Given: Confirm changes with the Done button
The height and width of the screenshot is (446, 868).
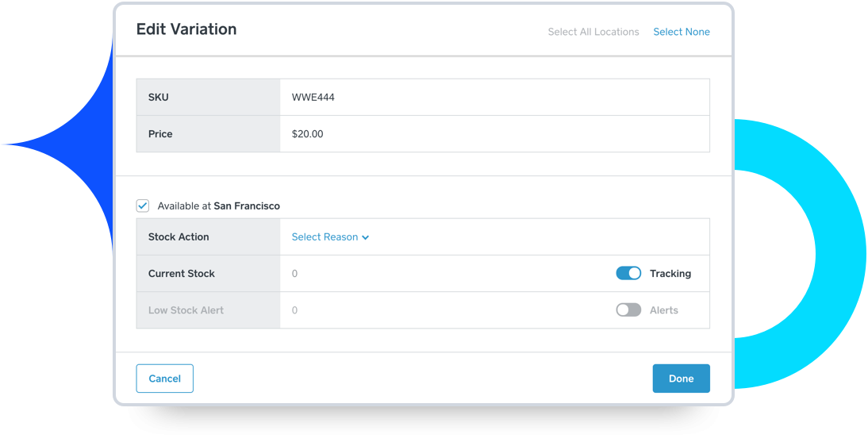Looking at the screenshot, I should click(681, 379).
